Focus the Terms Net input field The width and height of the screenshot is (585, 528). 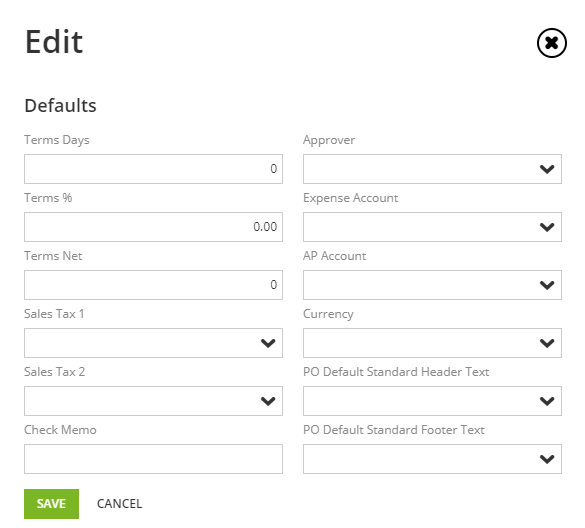tap(153, 285)
